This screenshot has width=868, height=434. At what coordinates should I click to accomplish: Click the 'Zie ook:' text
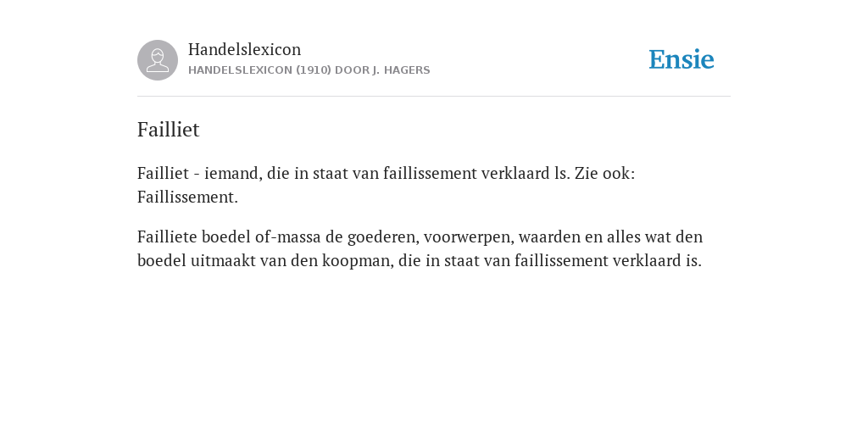604,173
